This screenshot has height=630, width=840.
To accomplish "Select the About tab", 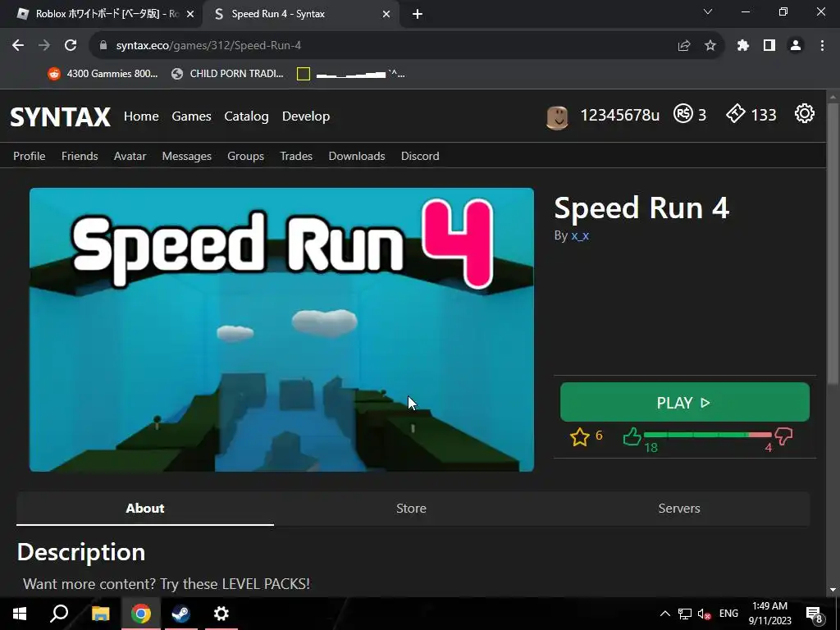I will coord(145,509).
